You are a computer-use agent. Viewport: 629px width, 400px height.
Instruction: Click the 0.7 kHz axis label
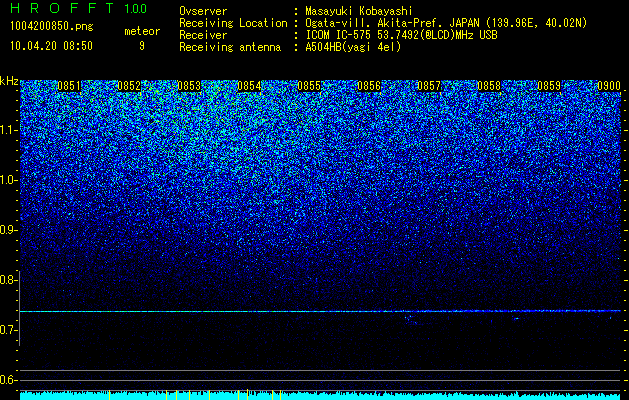[9, 330]
